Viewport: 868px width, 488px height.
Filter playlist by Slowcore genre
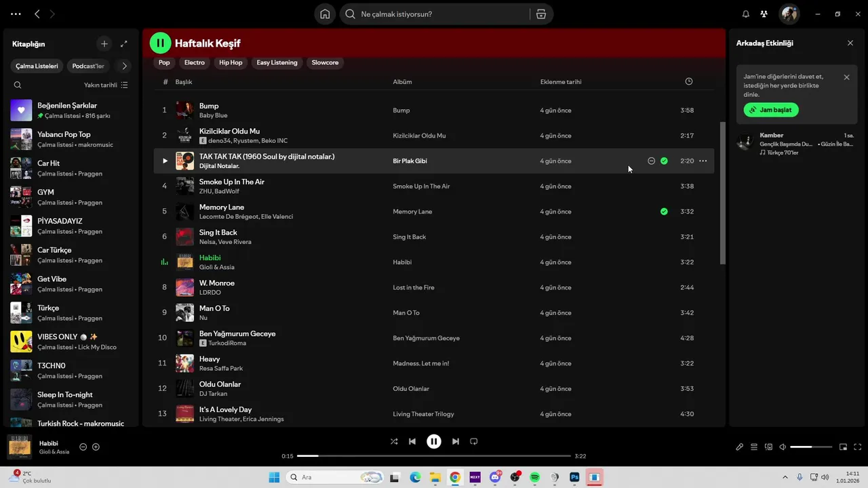pyautogui.click(x=325, y=62)
